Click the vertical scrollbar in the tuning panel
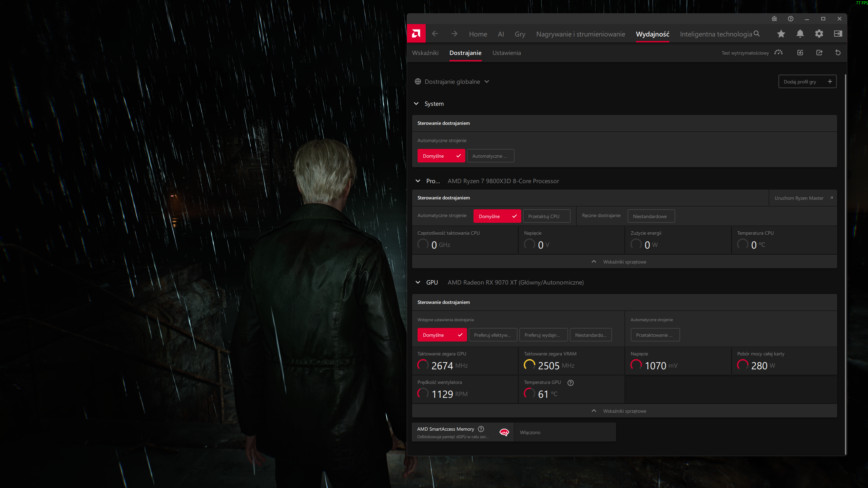Viewport: 868px width, 488px height. [x=845, y=265]
